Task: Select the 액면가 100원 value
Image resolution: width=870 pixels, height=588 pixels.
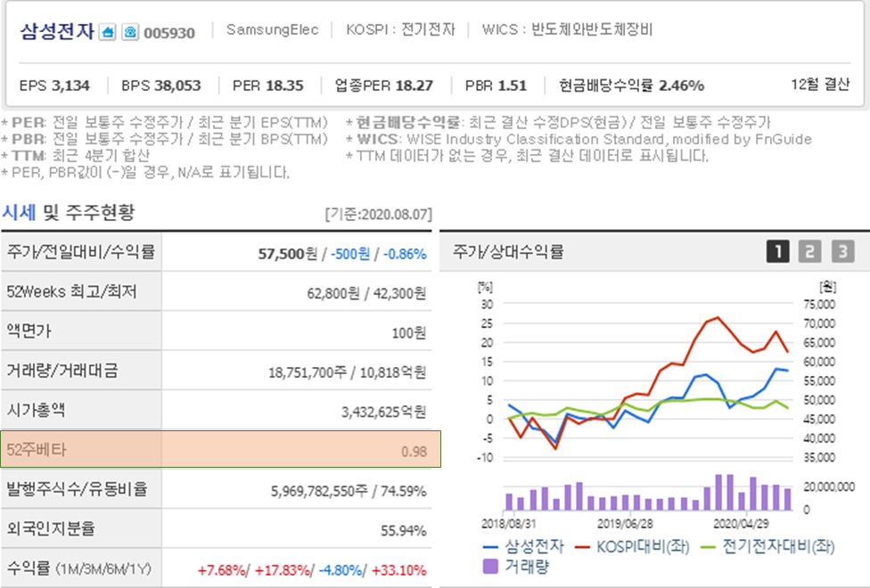Action: point(408,333)
